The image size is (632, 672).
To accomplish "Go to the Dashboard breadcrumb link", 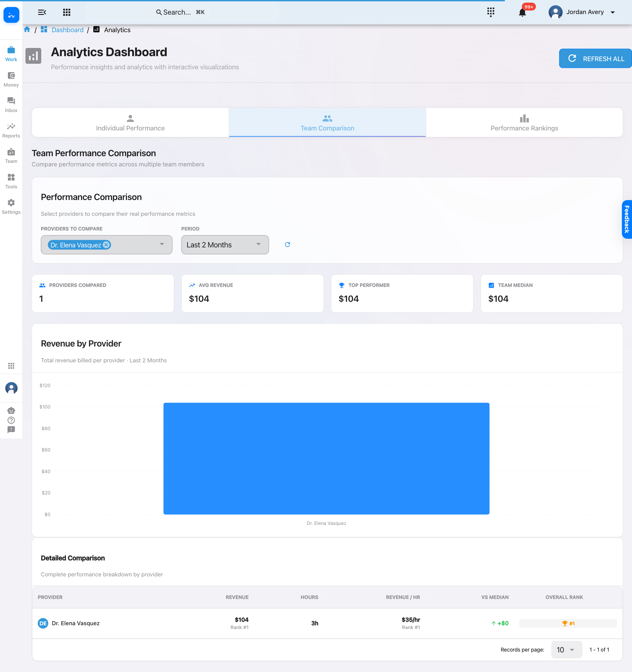I will (x=67, y=30).
